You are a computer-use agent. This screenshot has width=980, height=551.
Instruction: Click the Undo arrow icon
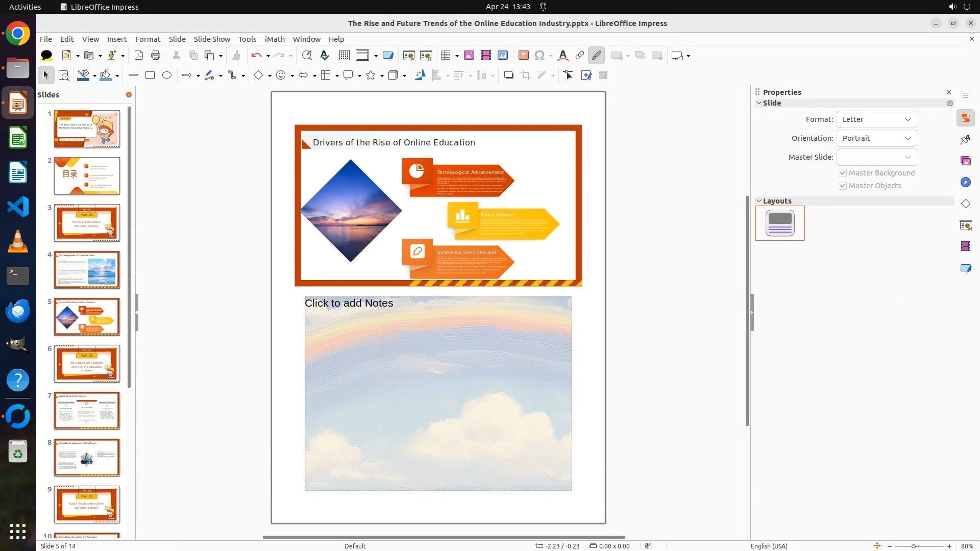tap(256, 56)
